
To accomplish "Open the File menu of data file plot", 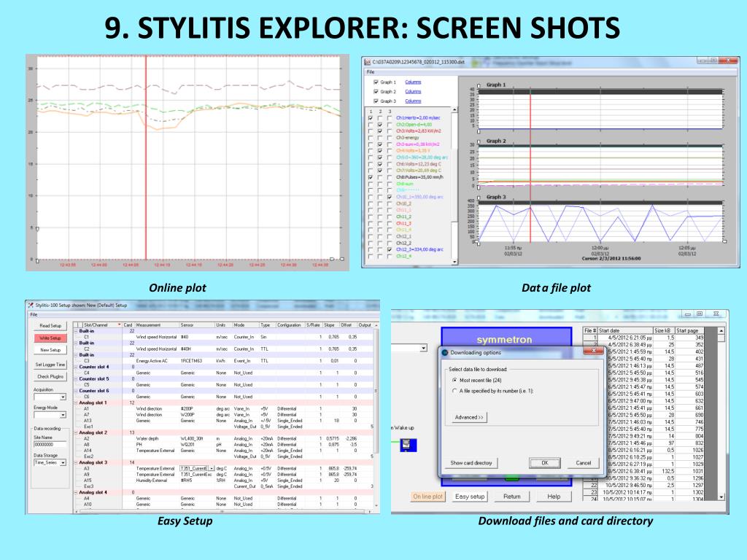I will click(371, 72).
